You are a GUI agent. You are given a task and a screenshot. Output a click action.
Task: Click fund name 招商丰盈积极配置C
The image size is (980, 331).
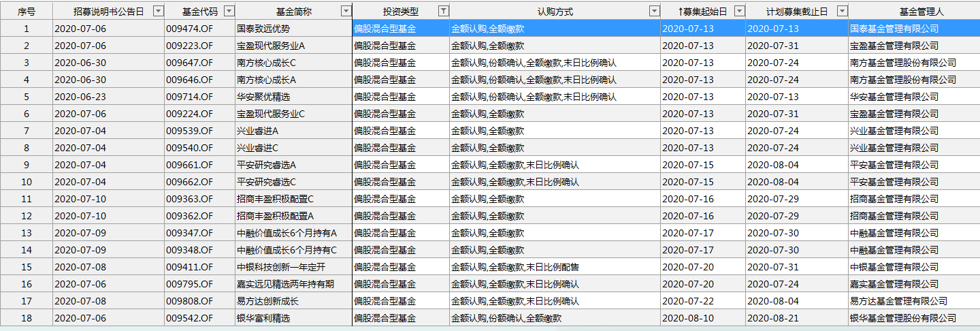[276, 199]
